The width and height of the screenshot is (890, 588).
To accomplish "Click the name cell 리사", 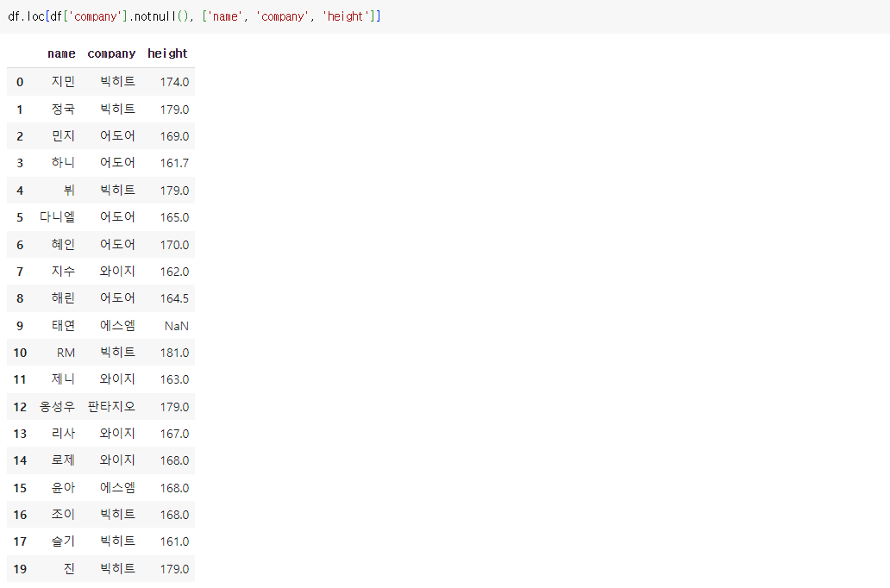I will tap(63, 434).
